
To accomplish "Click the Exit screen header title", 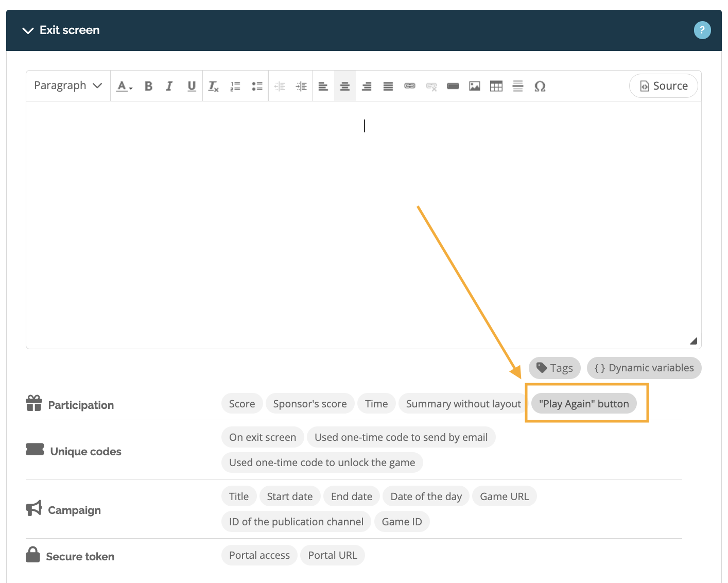I will (70, 30).
